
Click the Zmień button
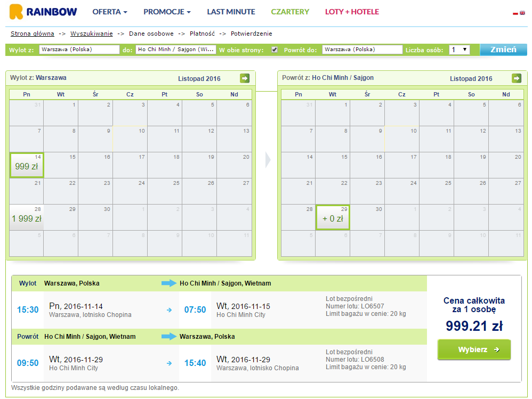[504, 50]
